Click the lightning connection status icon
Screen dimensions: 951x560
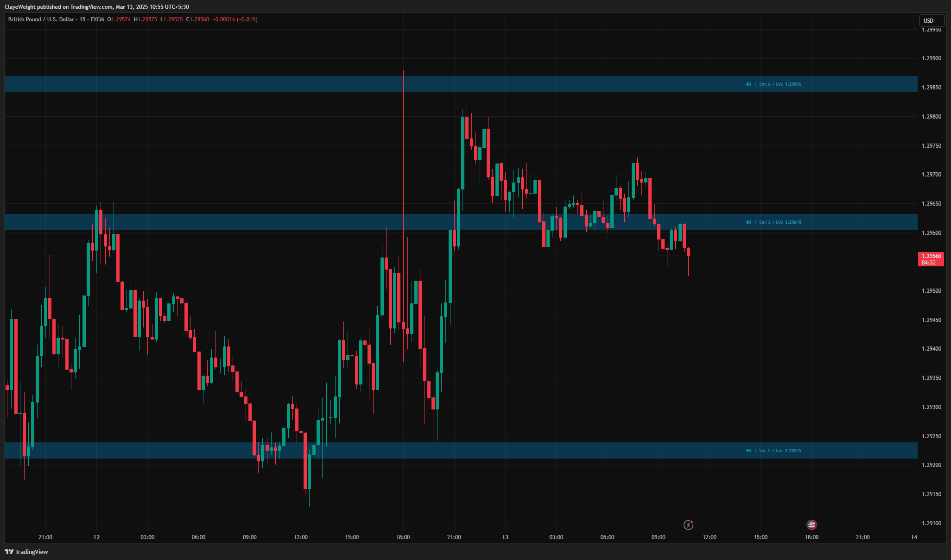click(x=688, y=525)
